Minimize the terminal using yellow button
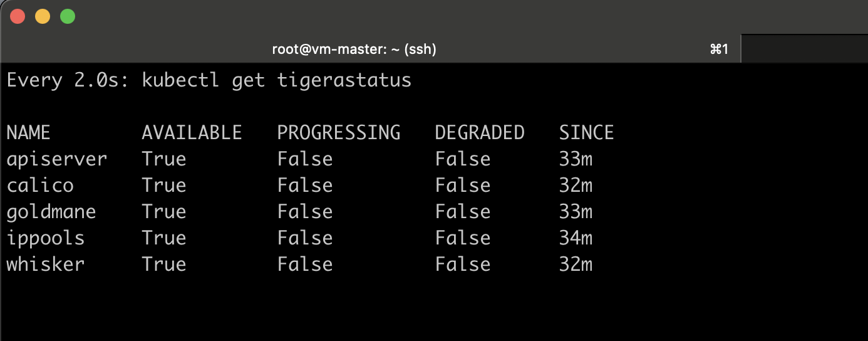This screenshot has height=341, width=868. (43, 16)
